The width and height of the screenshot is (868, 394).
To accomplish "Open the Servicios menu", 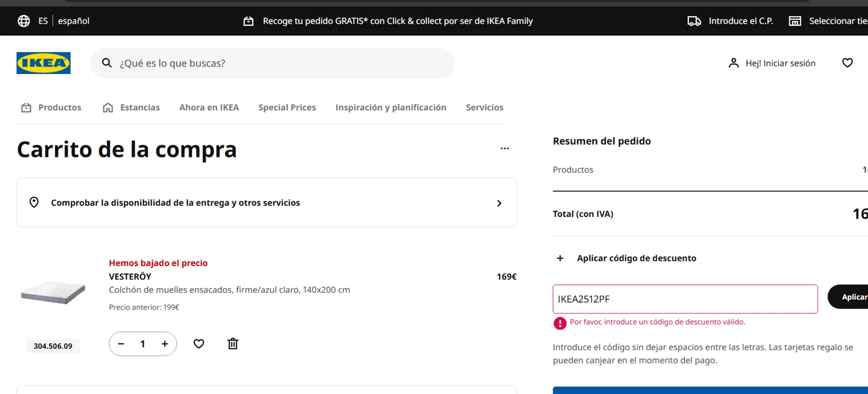I will coord(484,108).
